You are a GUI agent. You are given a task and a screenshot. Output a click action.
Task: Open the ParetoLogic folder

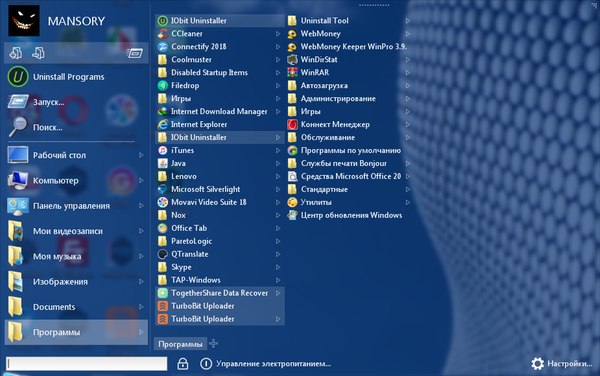[220, 241]
